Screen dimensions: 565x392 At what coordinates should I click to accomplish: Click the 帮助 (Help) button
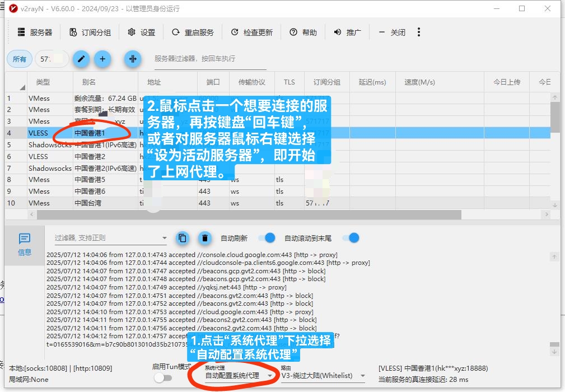pyautogui.click(x=302, y=32)
